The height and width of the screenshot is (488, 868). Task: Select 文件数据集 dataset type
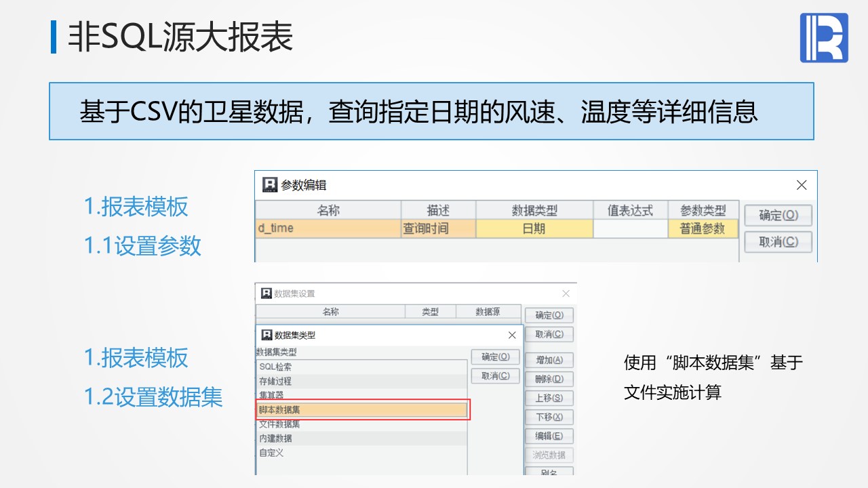pyautogui.click(x=362, y=424)
